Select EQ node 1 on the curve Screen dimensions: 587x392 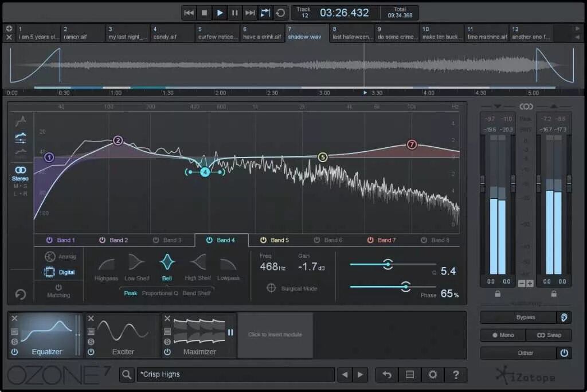pyautogui.click(x=49, y=157)
